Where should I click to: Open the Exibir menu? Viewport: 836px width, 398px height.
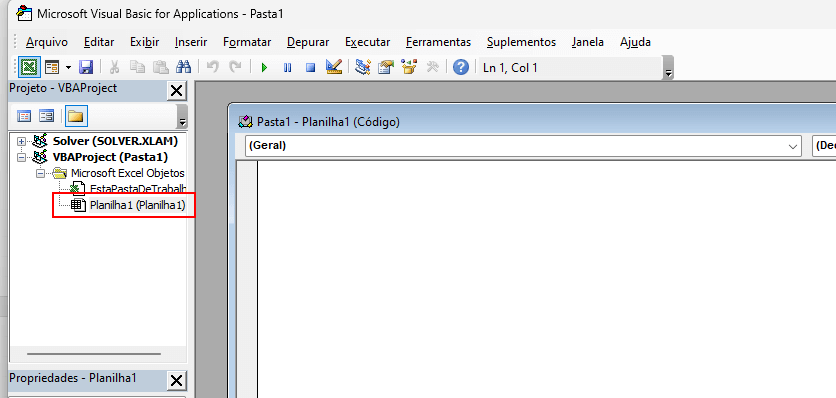click(x=144, y=42)
